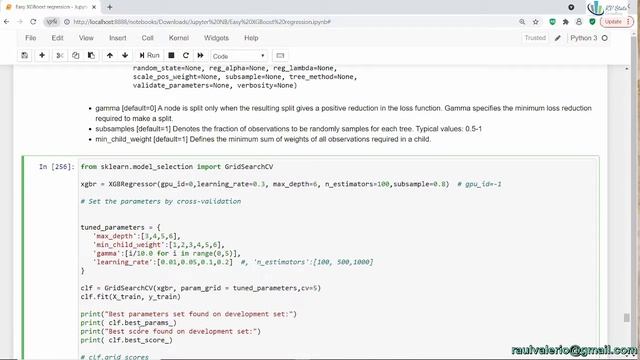The width and height of the screenshot is (640, 360).
Task: Open the View menu
Action: 86,38
